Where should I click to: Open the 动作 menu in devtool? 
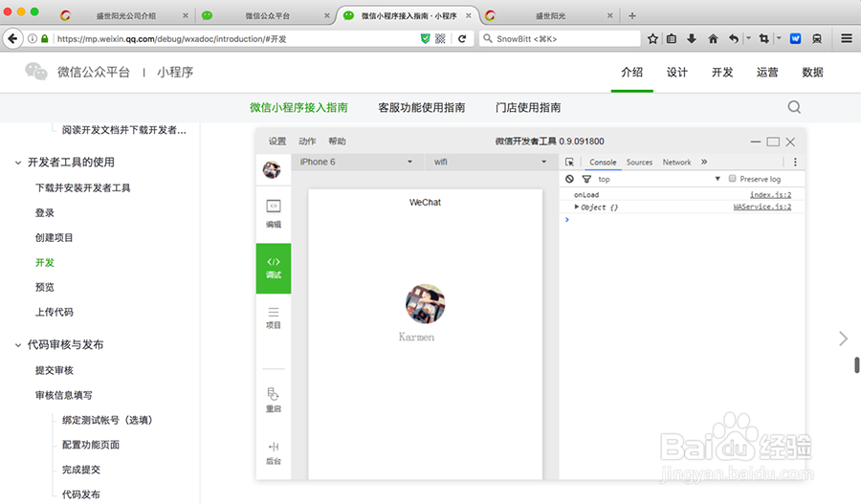307,142
